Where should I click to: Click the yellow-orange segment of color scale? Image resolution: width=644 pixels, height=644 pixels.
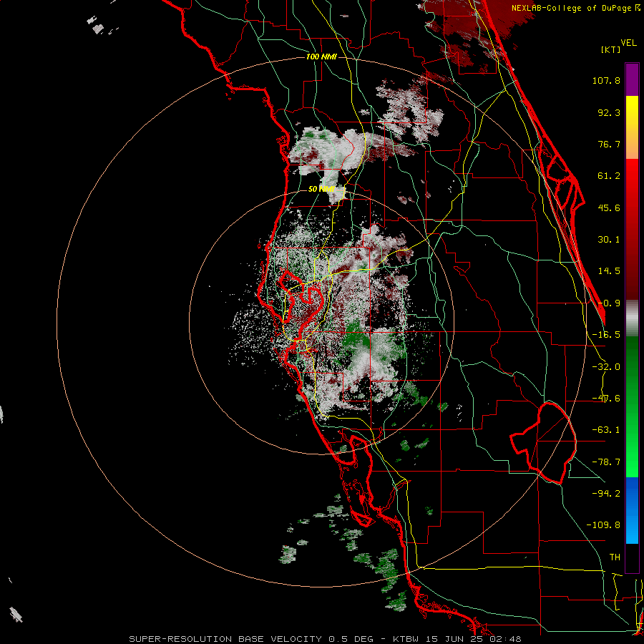[632, 127]
